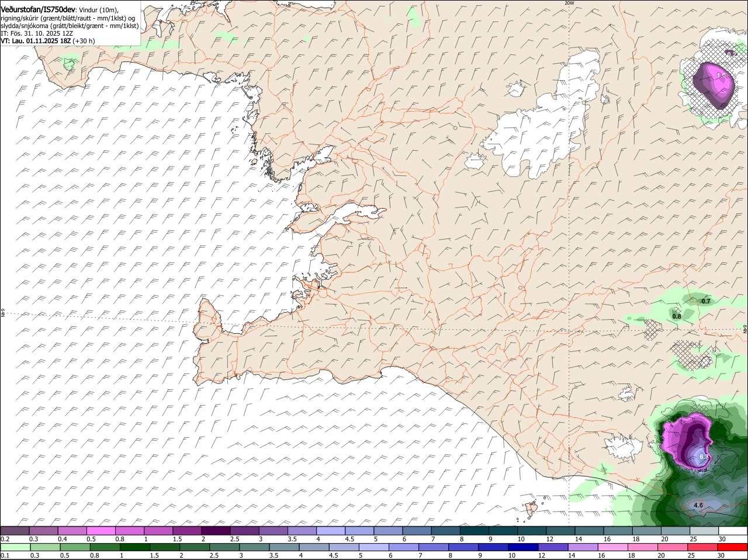The height and width of the screenshot is (560, 748).
Task: Click the '4.6' rain value label
Action: tap(698, 505)
